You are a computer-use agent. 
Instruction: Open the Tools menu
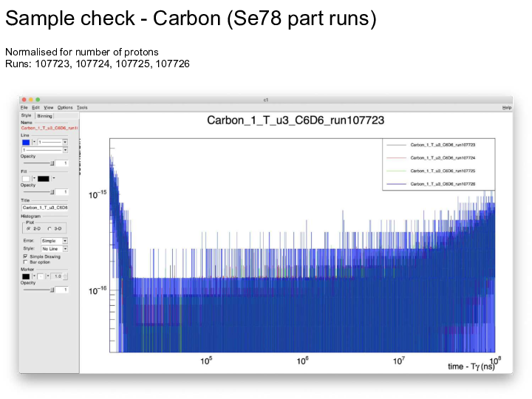pos(82,108)
